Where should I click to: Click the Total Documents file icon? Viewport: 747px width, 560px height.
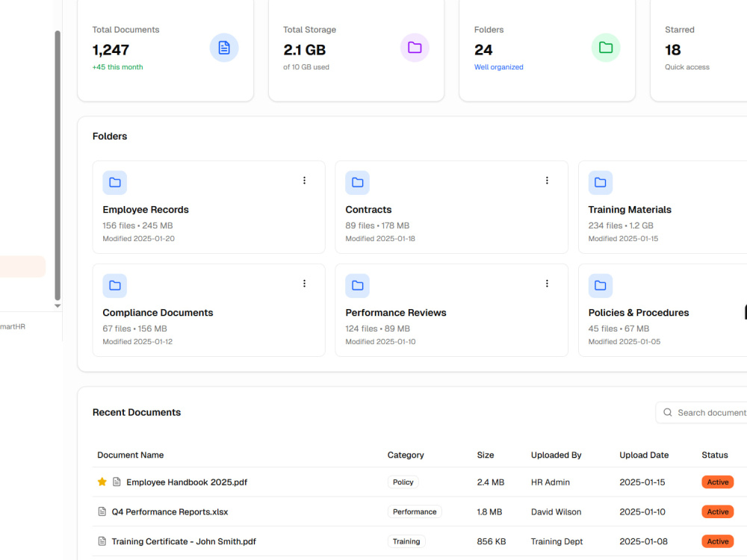224,48
